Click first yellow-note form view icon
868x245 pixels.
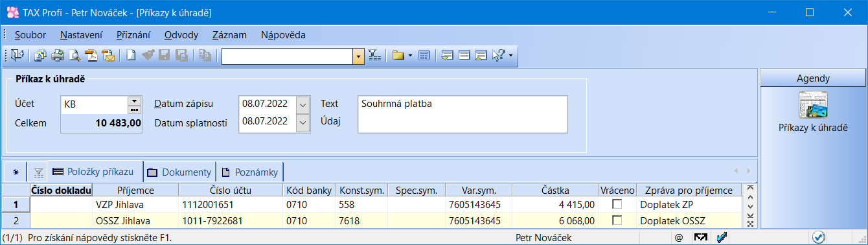(x=447, y=56)
